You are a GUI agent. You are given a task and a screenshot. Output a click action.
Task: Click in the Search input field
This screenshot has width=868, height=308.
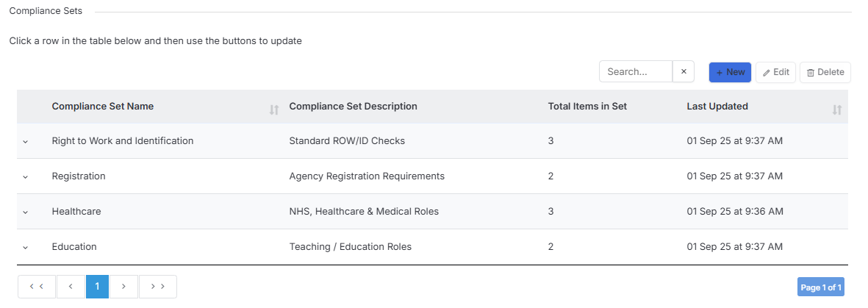pos(636,71)
